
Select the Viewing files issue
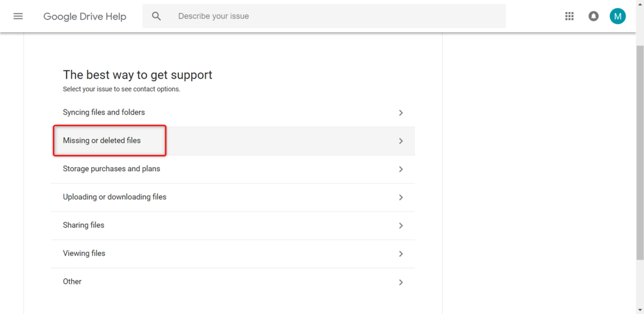click(x=84, y=254)
